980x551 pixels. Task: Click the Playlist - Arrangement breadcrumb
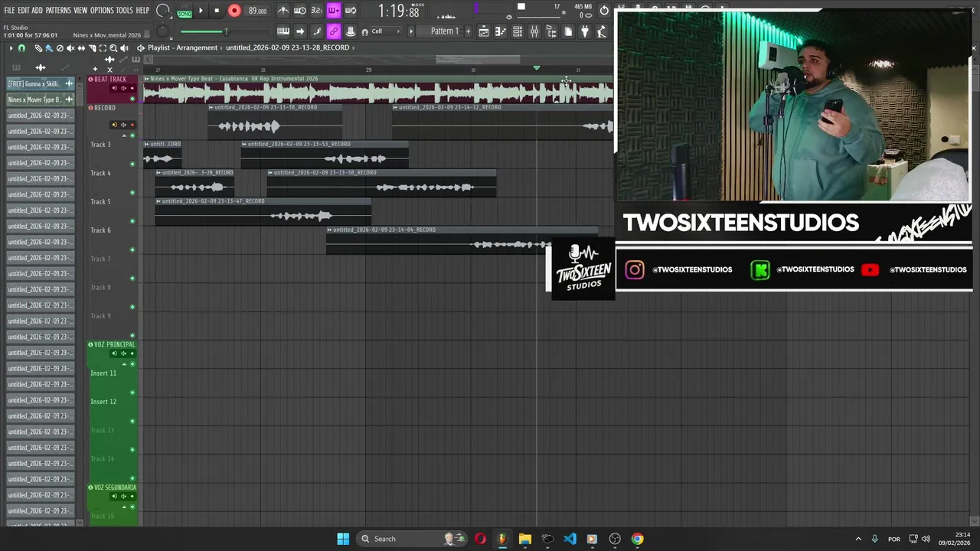(x=182, y=47)
